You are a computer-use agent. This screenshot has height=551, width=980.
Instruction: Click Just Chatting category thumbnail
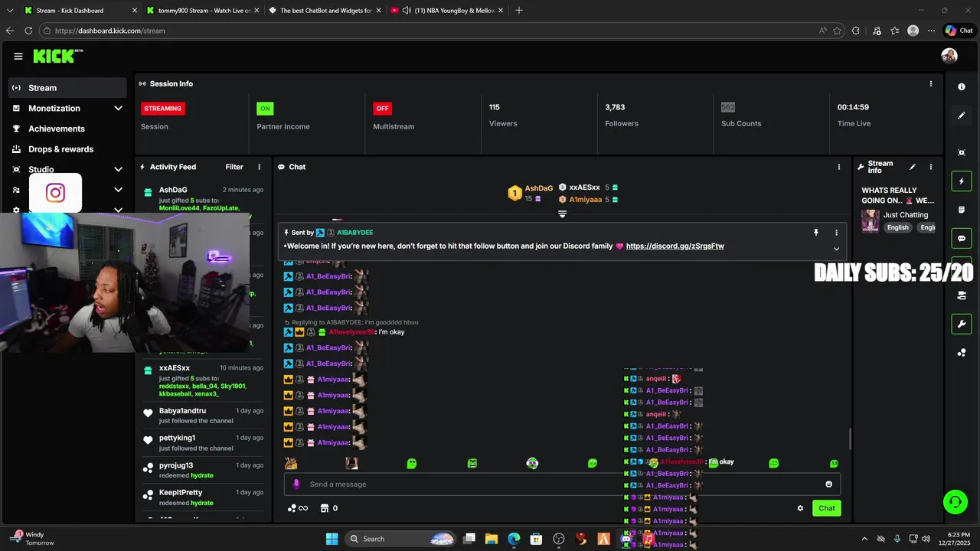pyautogui.click(x=871, y=221)
